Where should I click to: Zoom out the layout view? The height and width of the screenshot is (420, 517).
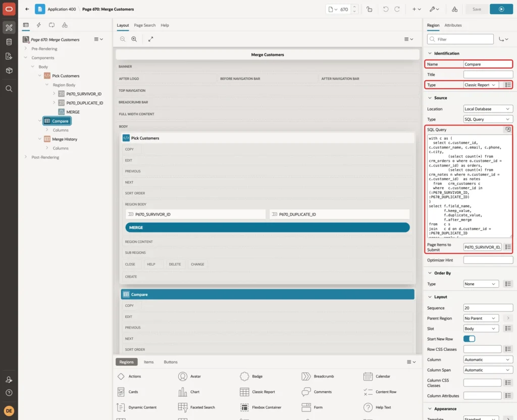tap(123, 39)
